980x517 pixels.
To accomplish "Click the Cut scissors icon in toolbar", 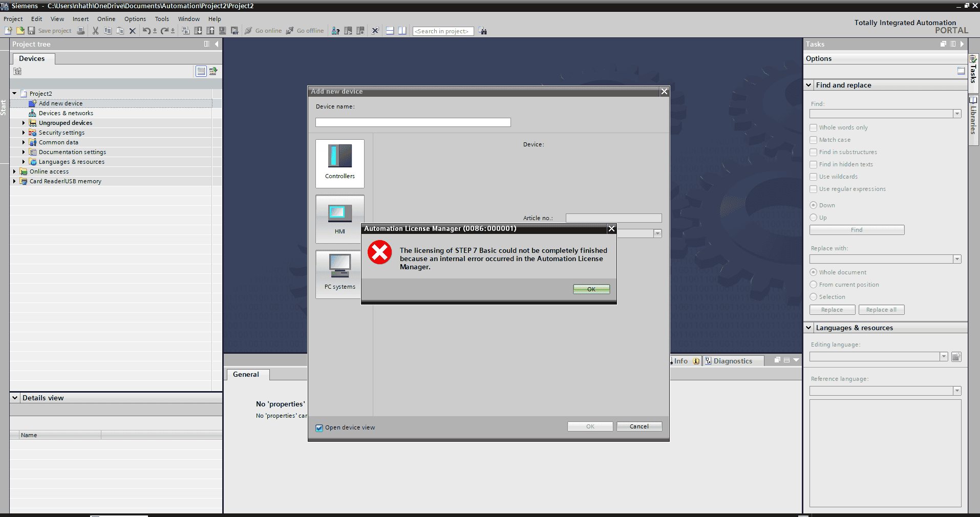I will [95, 31].
